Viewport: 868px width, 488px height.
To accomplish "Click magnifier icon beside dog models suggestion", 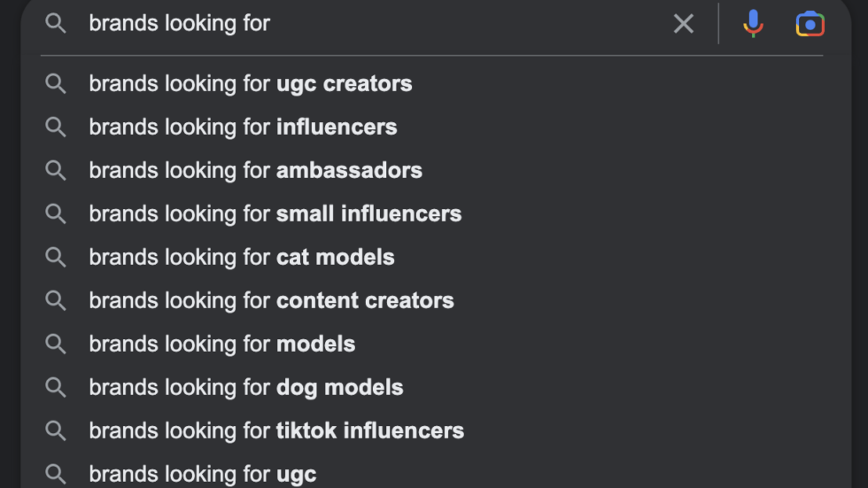I will click(x=55, y=387).
